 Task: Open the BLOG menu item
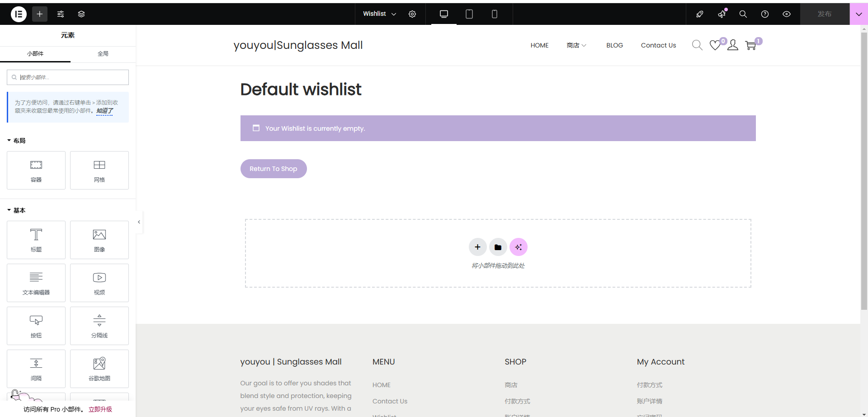(x=614, y=45)
